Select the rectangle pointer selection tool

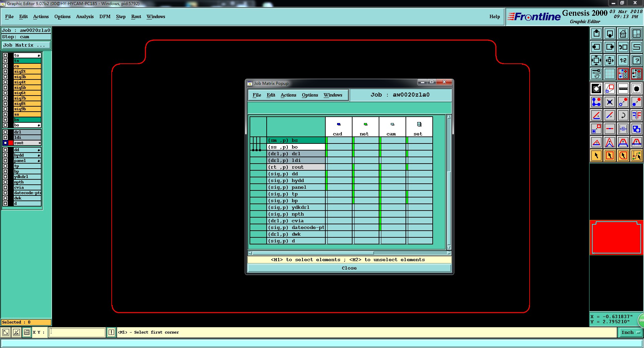tap(610, 156)
